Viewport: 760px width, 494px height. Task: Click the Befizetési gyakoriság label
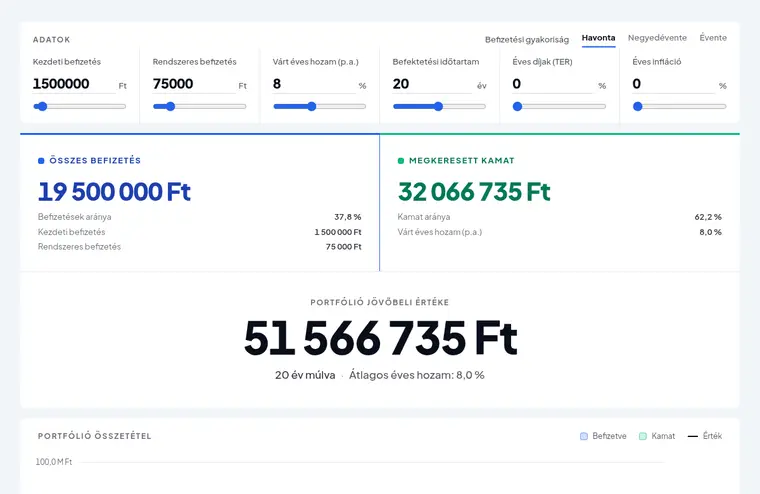tap(527, 40)
